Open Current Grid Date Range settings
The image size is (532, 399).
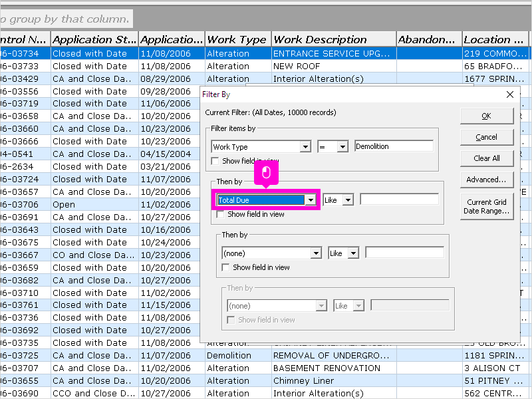click(x=487, y=206)
